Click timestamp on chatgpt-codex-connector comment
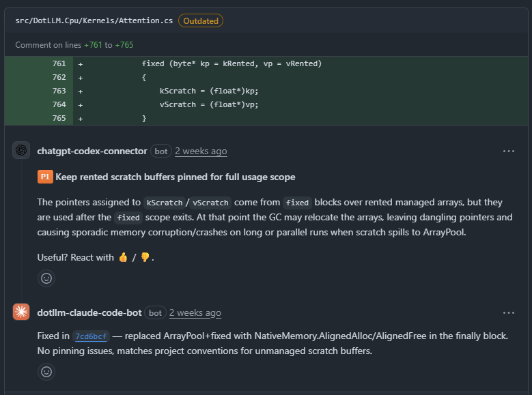This screenshot has height=395, width=532. pyautogui.click(x=201, y=151)
